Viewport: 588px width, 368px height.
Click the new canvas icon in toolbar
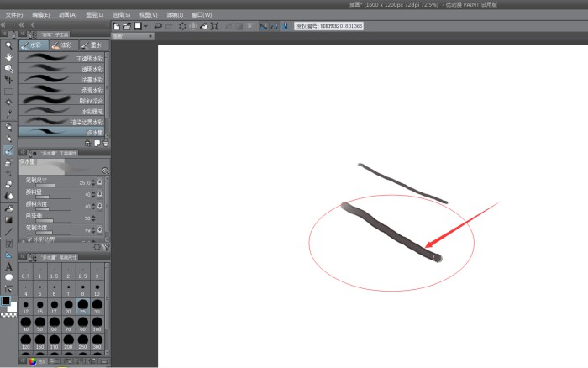(117, 27)
